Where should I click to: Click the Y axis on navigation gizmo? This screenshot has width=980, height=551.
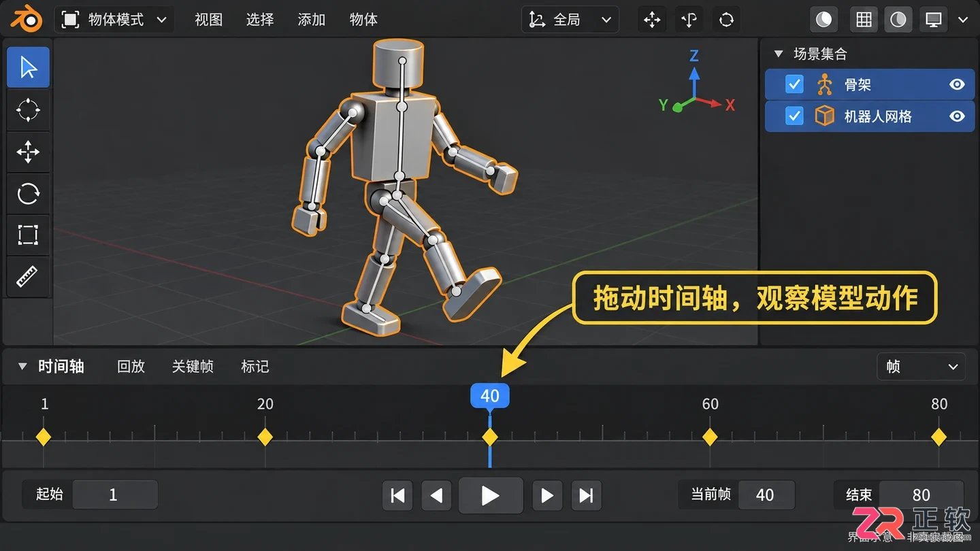click(x=664, y=105)
